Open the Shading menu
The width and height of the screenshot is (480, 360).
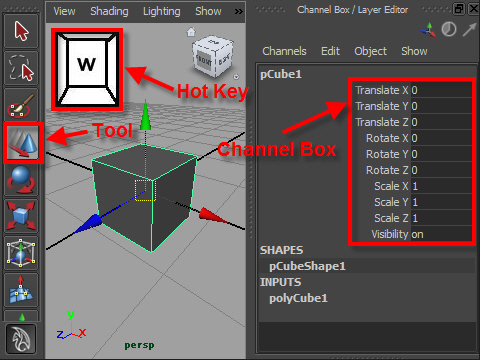click(109, 11)
